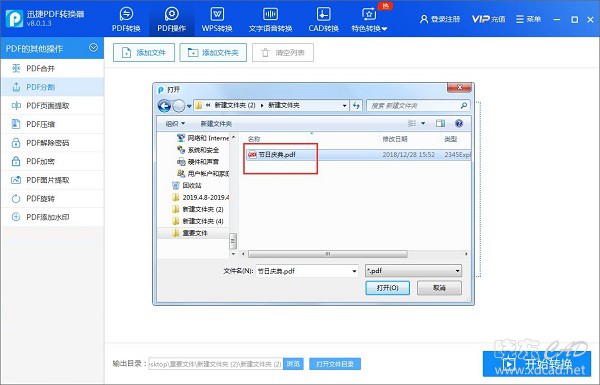Go forward in the open dialog

tap(179, 106)
